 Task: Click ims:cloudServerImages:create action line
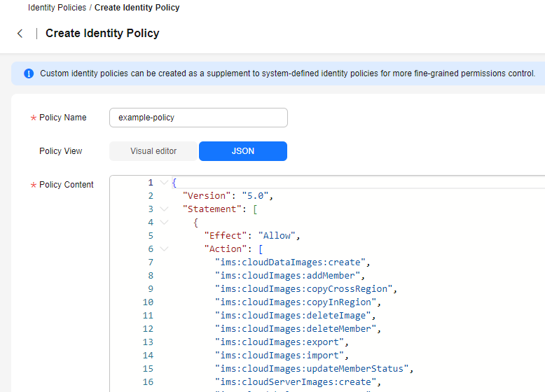coord(297,382)
